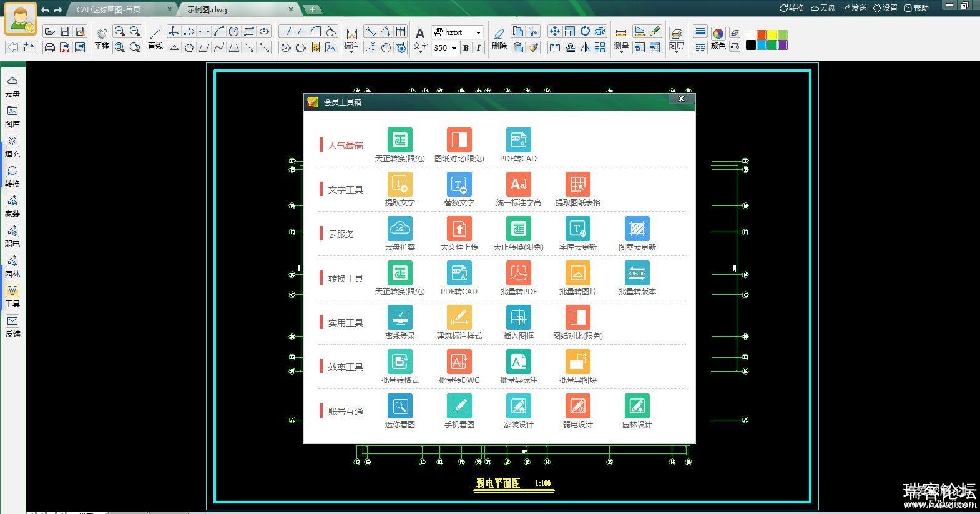Open 迷你看图 app link
Screen dimensions: 980x514
399,412
